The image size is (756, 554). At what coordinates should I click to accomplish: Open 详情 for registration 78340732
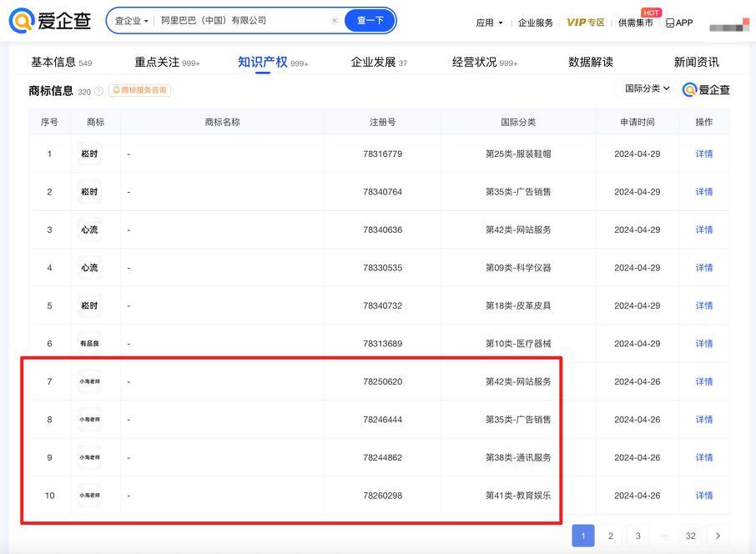(704, 305)
